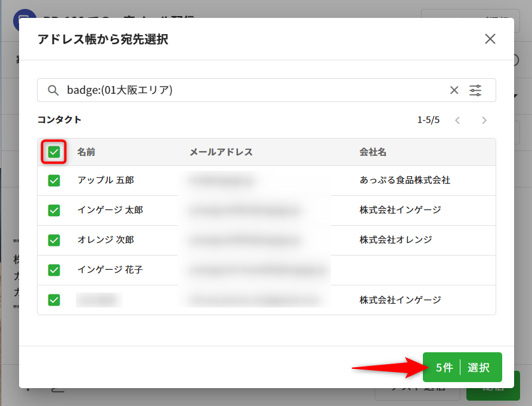Click the 会社名 column header

coord(373,152)
